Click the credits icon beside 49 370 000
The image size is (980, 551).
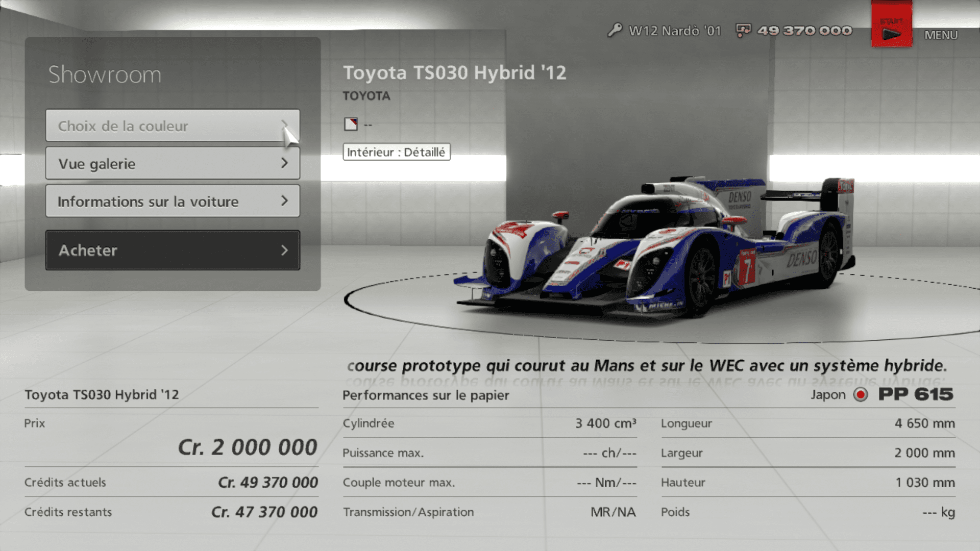(743, 31)
